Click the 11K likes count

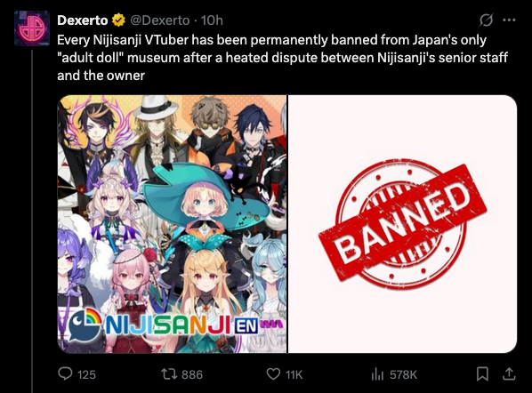[294, 374]
